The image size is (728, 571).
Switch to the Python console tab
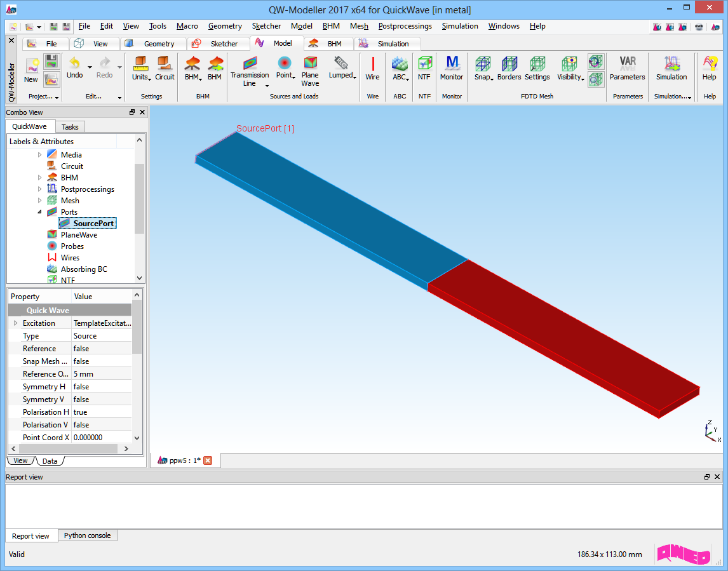pyautogui.click(x=87, y=535)
